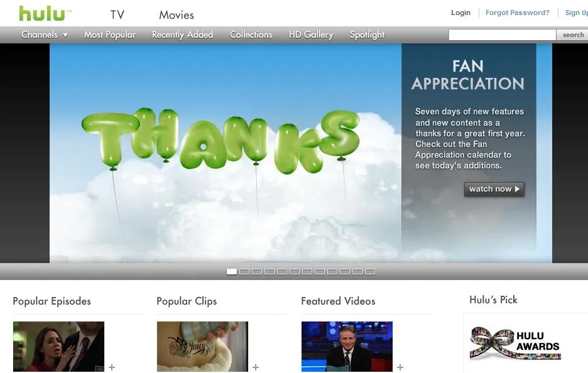Image resolution: width=588 pixels, height=373 pixels.
Task: Click the green hulu logo
Action: coord(41,14)
